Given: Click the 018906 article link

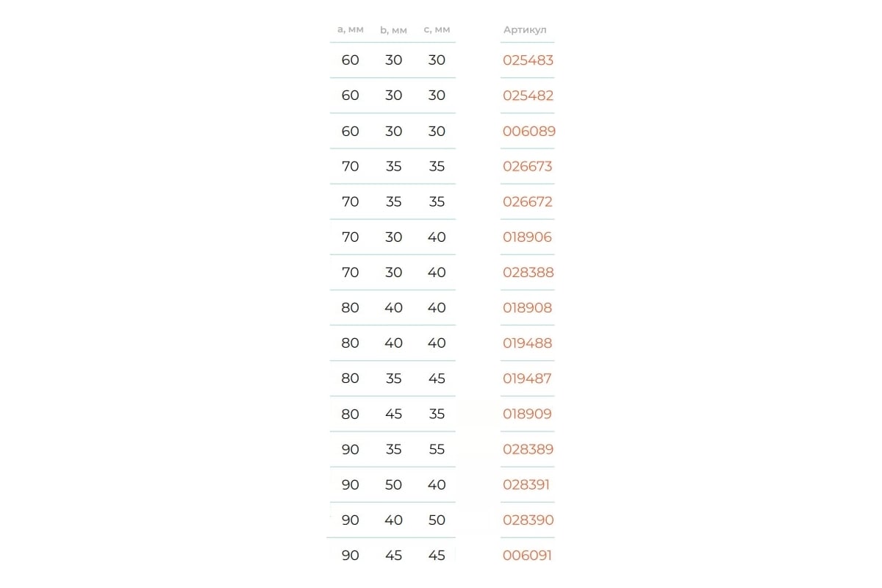Looking at the screenshot, I should click(x=527, y=237).
